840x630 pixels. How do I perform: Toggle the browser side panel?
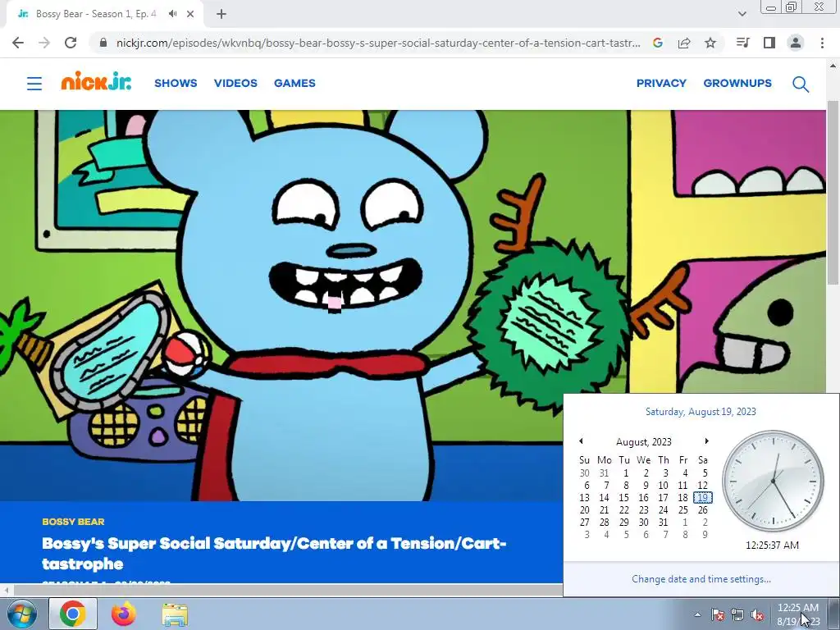(769, 43)
